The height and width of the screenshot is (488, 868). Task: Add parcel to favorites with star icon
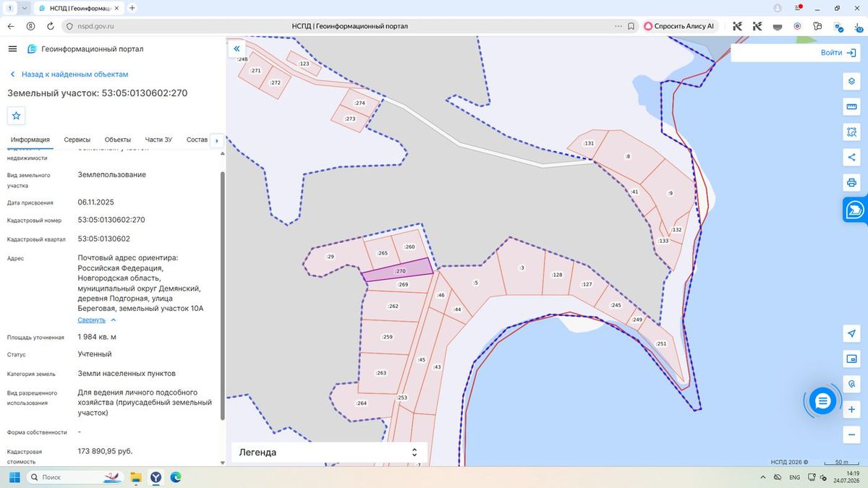click(x=17, y=116)
